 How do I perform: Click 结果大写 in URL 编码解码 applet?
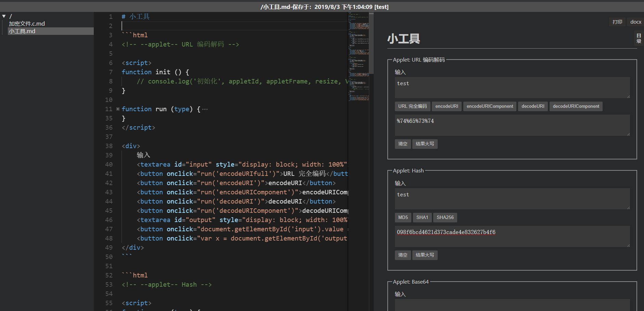click(425, 144)
